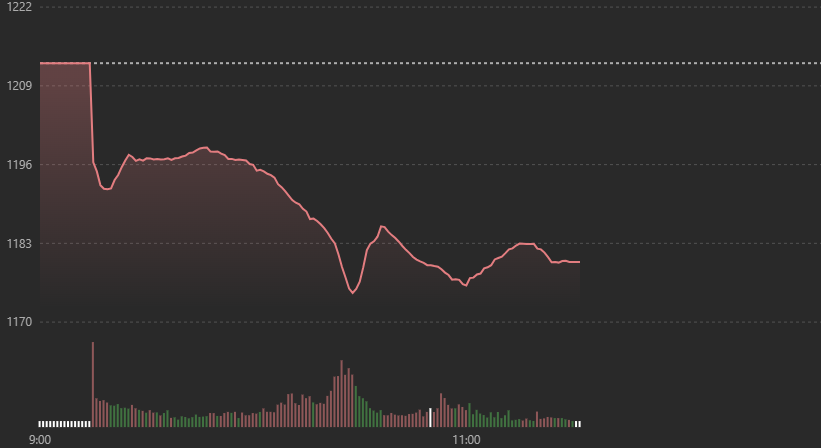Click the 11:00 time axis label
The width and height of the screenshot is (821, 448).
click(466, 440)
